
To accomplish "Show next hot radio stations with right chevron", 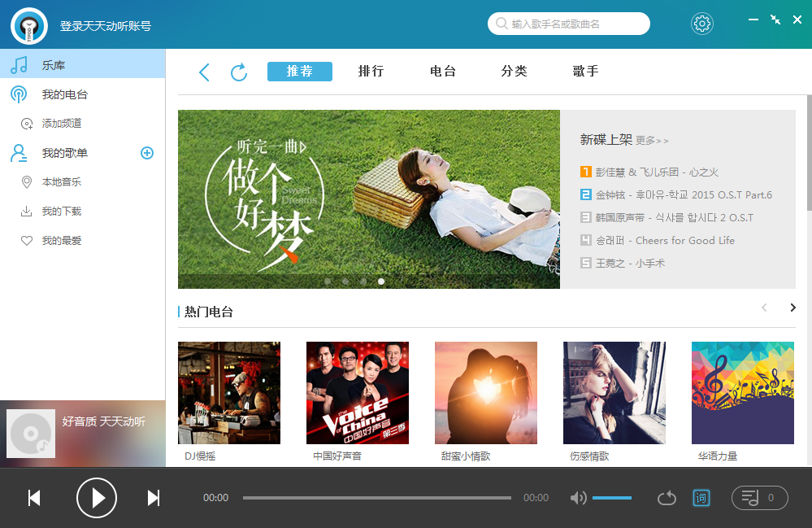I will pyautogui.click(x=792, y=308).
